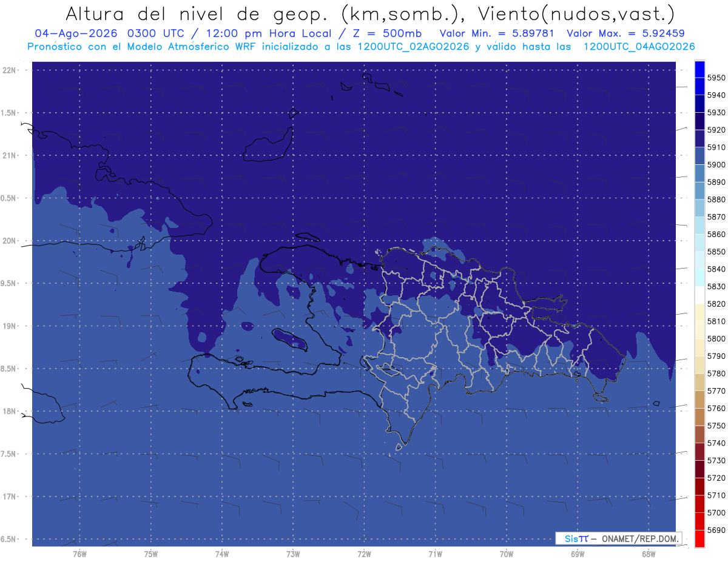Pick the bottom red swatch below 5690

tap(699, 538)
